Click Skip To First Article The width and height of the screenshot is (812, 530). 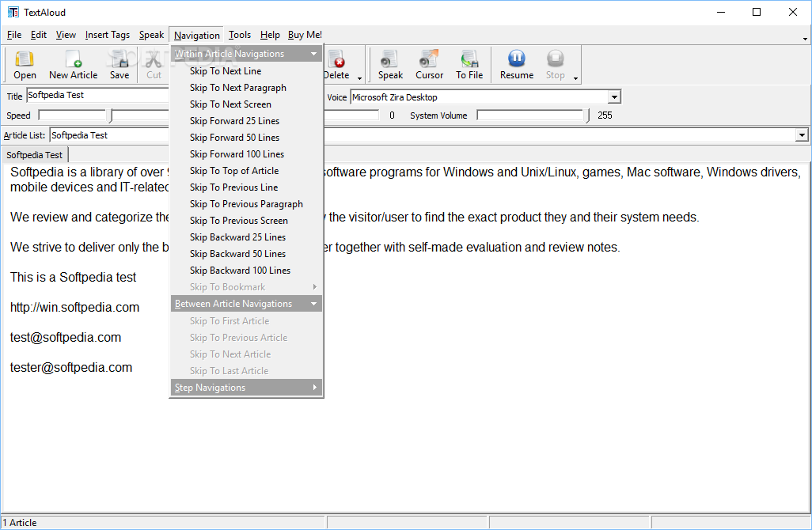point(246,321)
